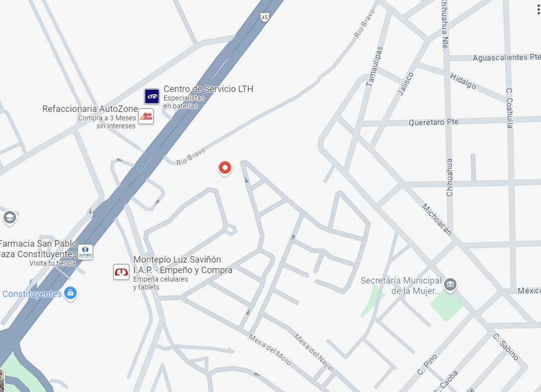Click the Centro de Servicio LTH label

click(208, 89)
